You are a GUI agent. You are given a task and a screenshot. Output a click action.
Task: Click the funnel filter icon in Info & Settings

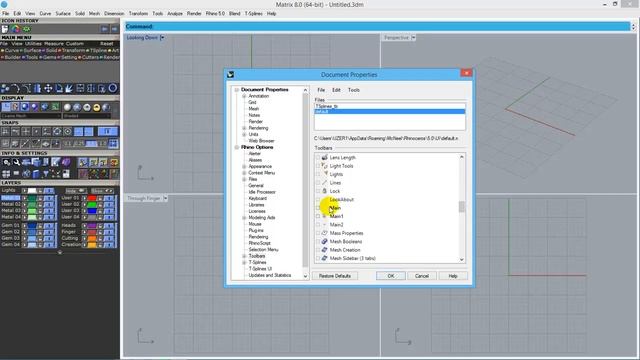tap(46, 174)
